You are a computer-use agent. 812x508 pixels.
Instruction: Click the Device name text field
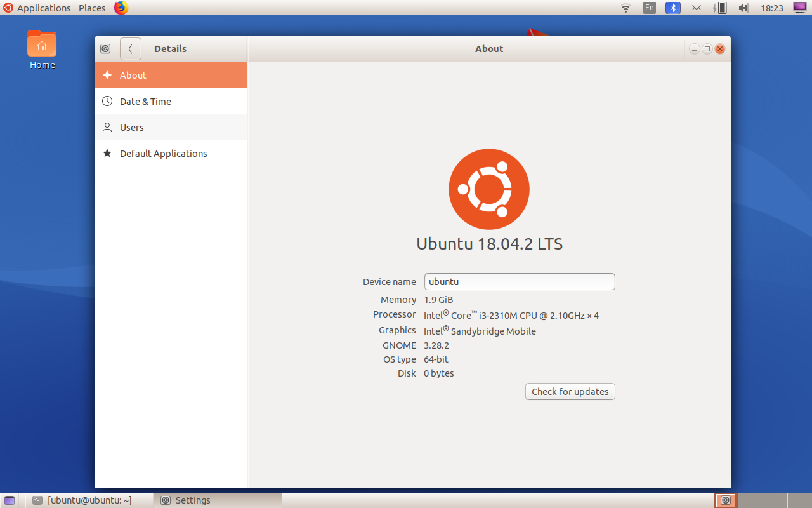[519, 282]
